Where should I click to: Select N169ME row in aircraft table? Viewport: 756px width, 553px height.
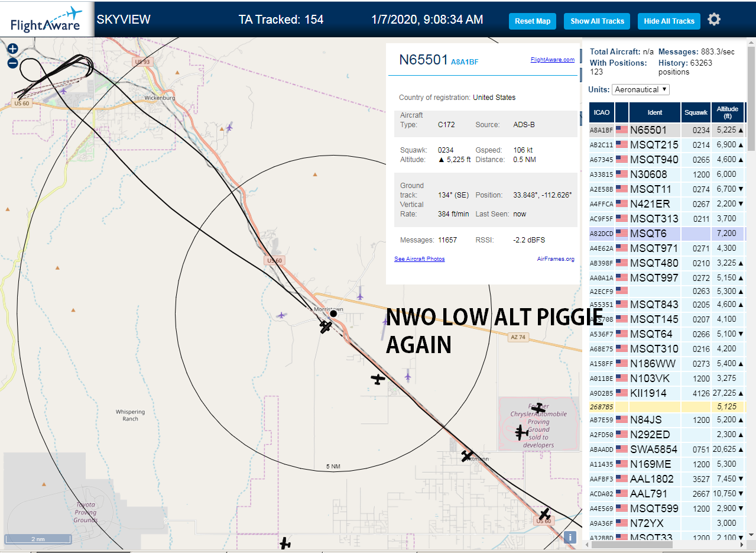667,464
